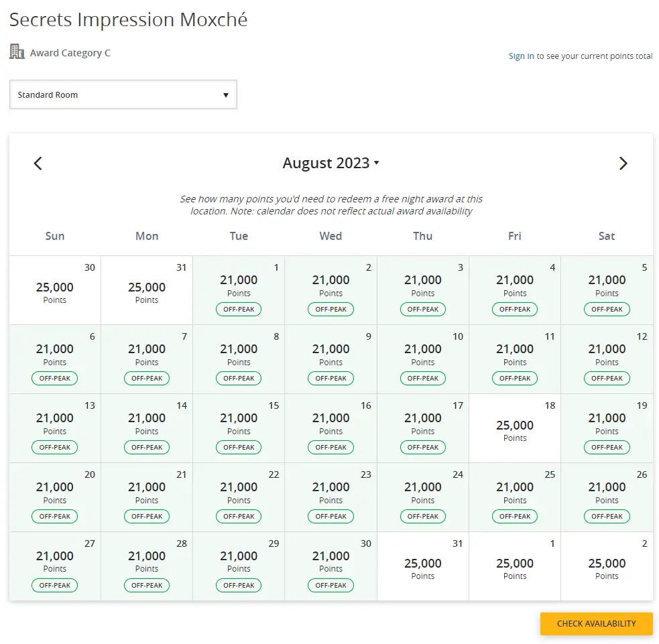Image resolution: width=659 pixels, height=644 pixels.
Task: Advance to the next month arrow
Action: [623, 164]
